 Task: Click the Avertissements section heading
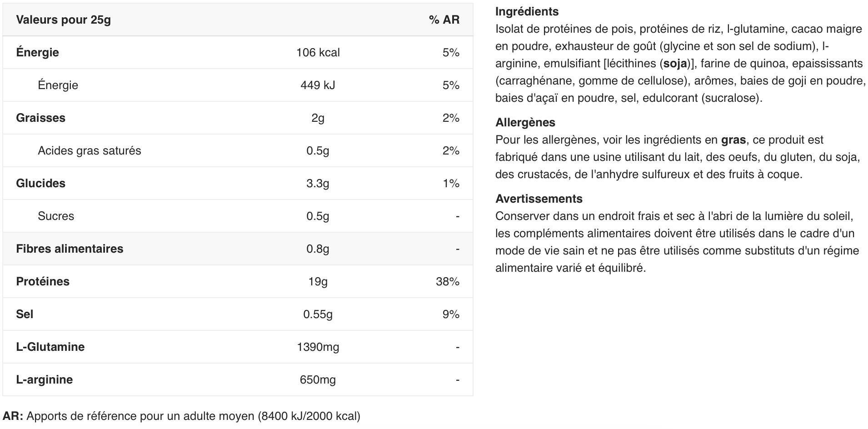(x=539, y=199)
